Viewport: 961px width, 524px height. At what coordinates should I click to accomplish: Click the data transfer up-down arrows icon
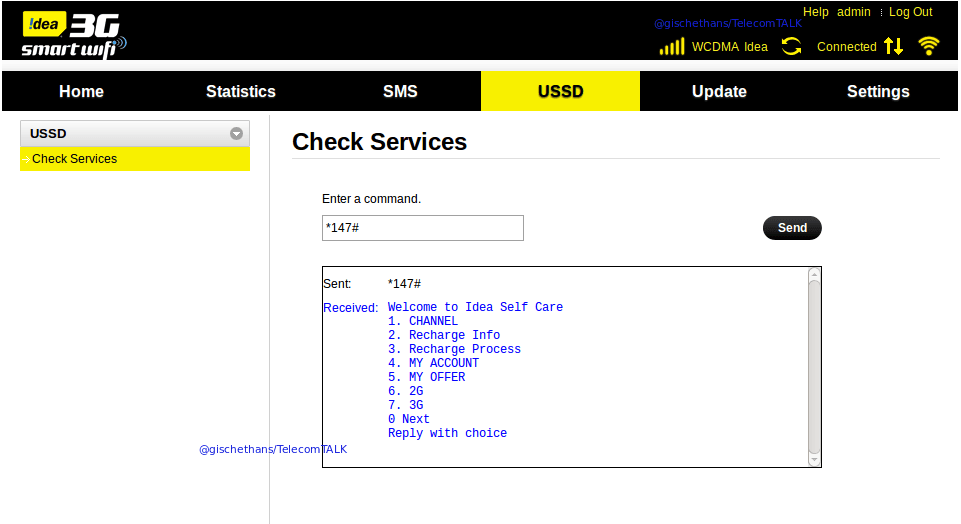pyautogui.click(x=894, y=46)
